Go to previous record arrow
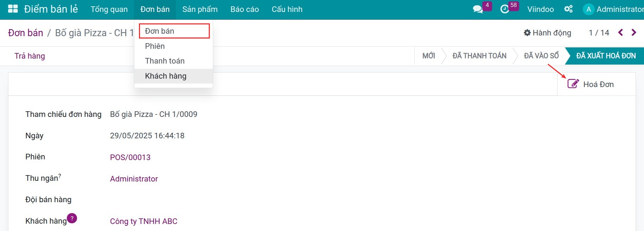This screenshot has width=644, height=231. pyautogui.click(x=620, y=33)
